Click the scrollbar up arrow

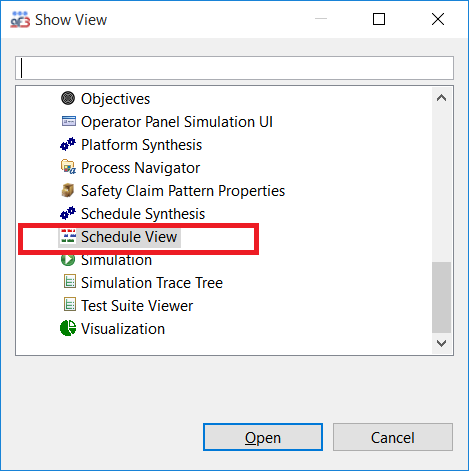coord(442,98)
